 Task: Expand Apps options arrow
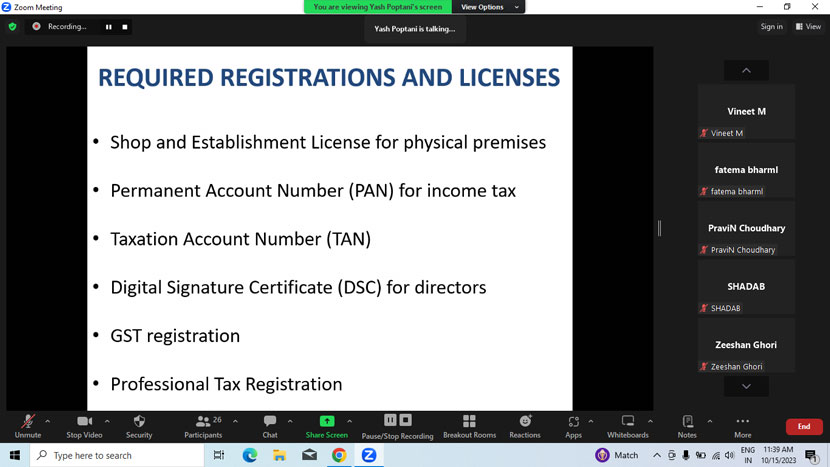(591, 421)
